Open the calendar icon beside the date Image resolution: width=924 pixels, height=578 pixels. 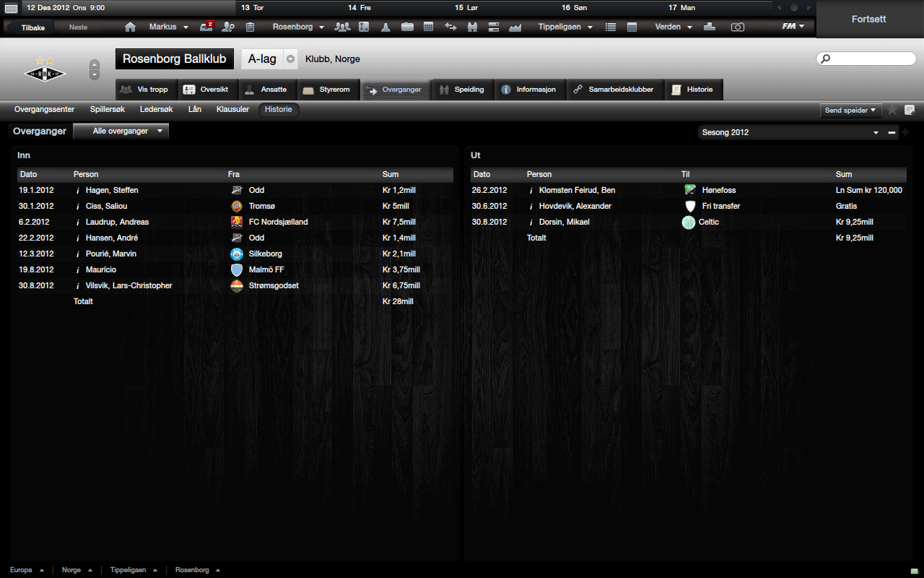11,8
